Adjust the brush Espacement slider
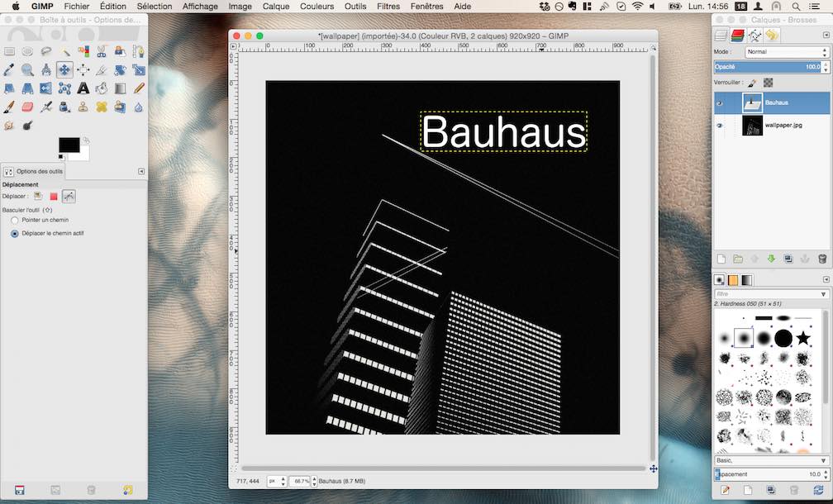This screenshot has height=504, width=833. [769, 474]
